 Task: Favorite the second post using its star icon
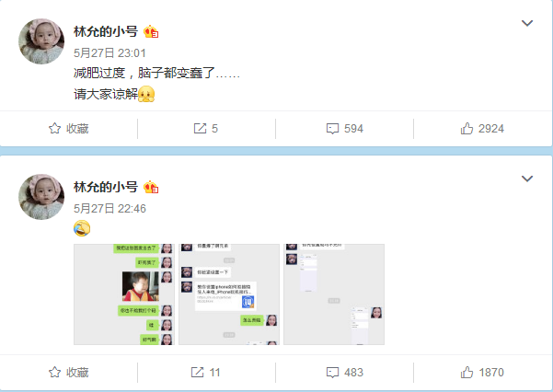[68, 373]
